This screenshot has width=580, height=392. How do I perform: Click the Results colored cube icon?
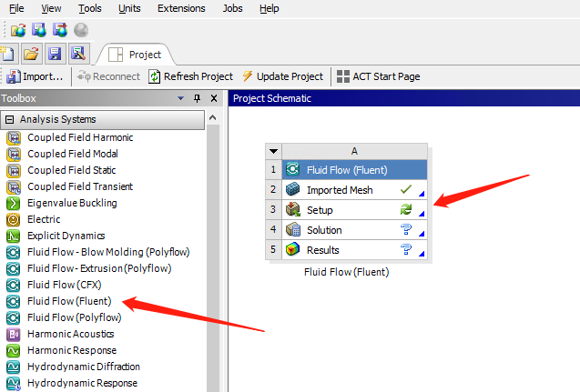[292, 249]
